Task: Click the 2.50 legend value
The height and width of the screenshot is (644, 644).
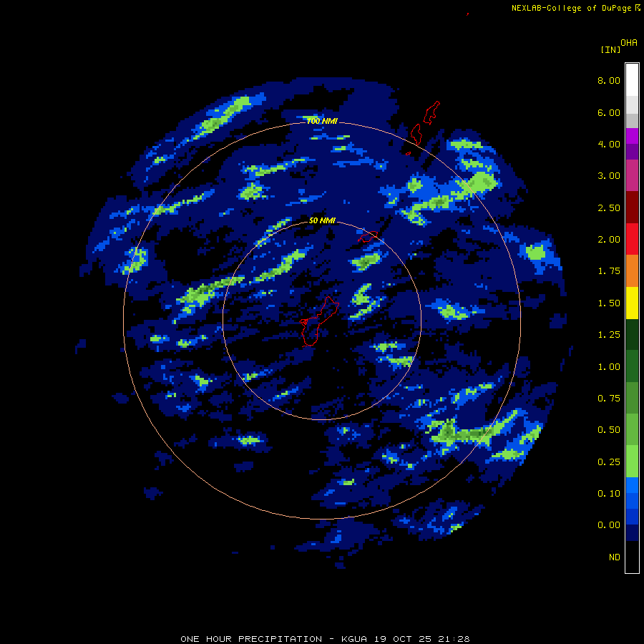Action: (x=609, y=208)
